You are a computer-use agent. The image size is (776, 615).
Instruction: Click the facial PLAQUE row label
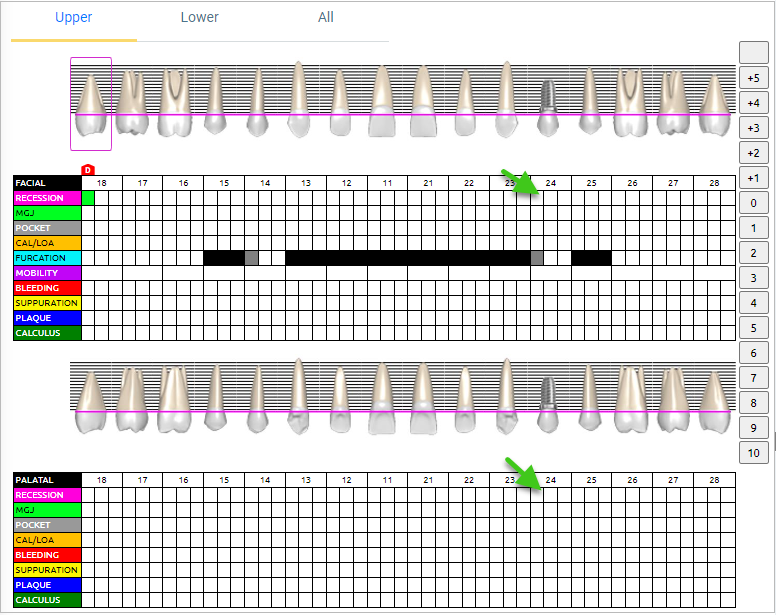[x=47, y=318]
